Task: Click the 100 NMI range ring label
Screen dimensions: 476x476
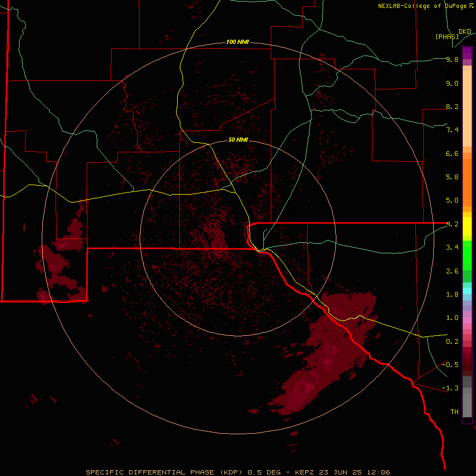Action: click(x=237, y=42)
